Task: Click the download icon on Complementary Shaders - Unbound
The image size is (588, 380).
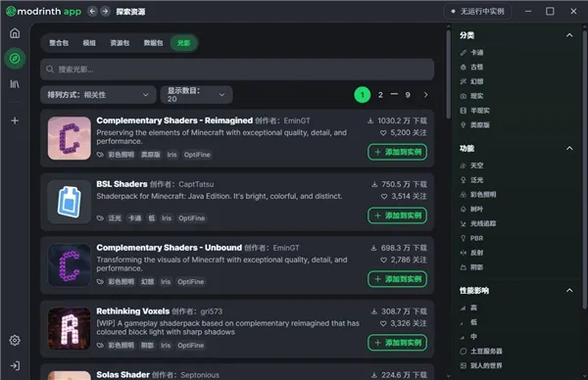Action: pos(373,248)
